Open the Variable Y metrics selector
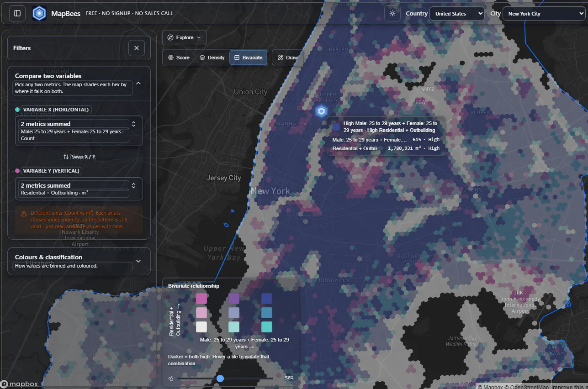The height and width of the screenshot is (389, 588). [x=79, y=189]
